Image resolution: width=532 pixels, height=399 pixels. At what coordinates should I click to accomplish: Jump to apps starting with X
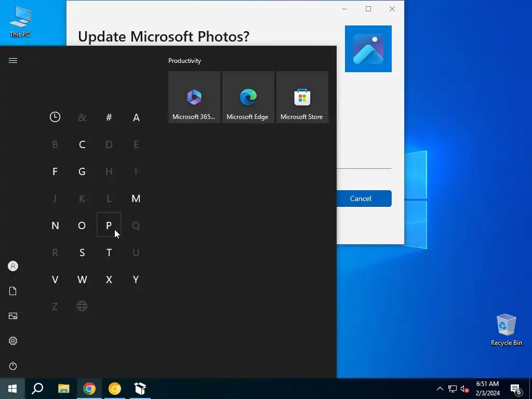point(109,280)
